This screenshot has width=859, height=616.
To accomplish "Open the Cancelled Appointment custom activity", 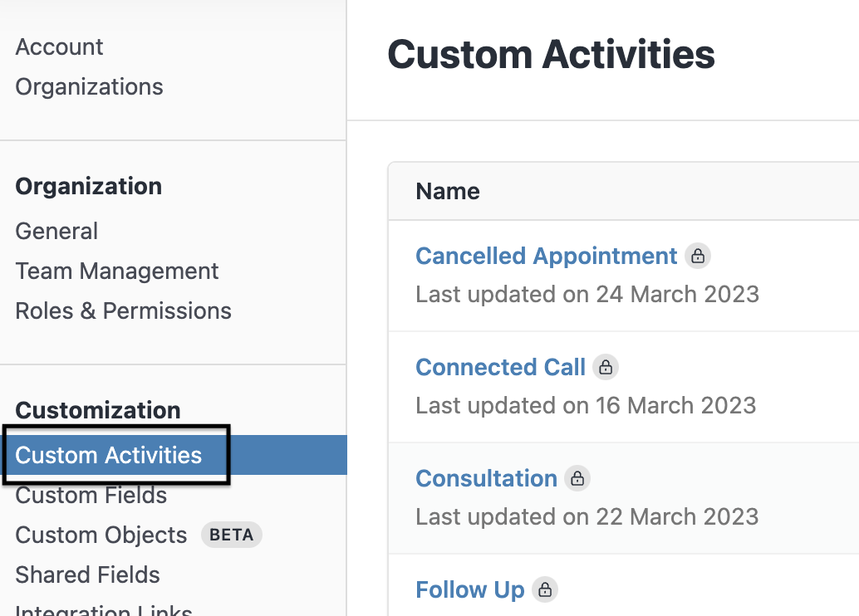I will [546, 256].
